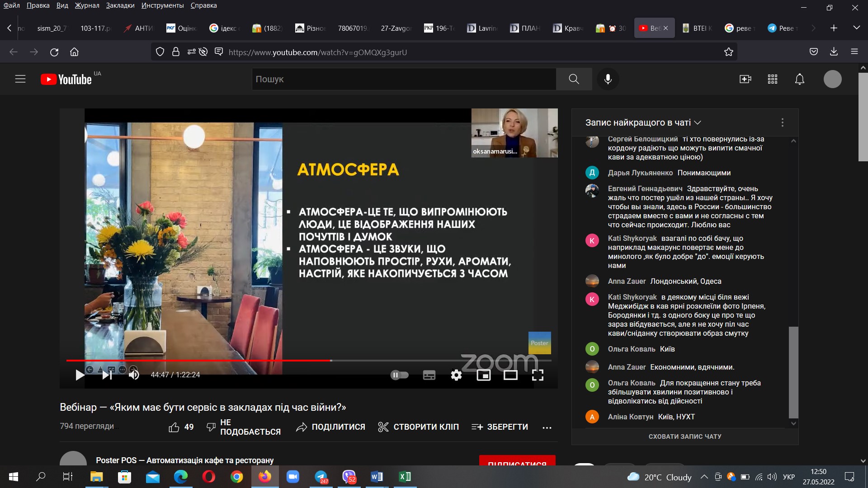Enter fullscreen video mode
This screenshot has width=868, height=488.
coord(538,375)
